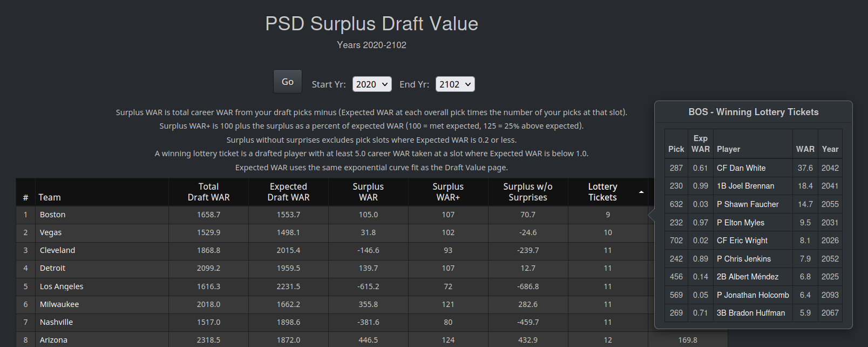Click the sort arrow icon beside Lottery Tickets
The width and height of the screenshot is (868, 347).
[x=641, y=192]
